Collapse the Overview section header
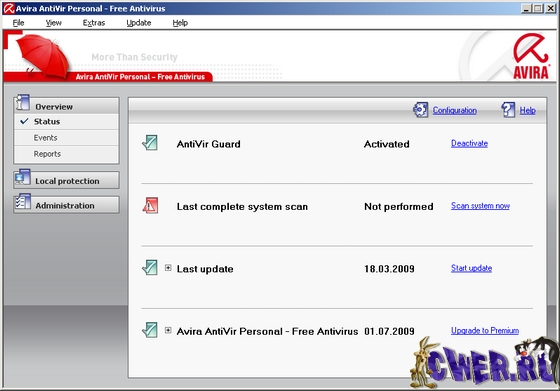Image resolution: width=560 pixels, height=391 pixels. 66,106
